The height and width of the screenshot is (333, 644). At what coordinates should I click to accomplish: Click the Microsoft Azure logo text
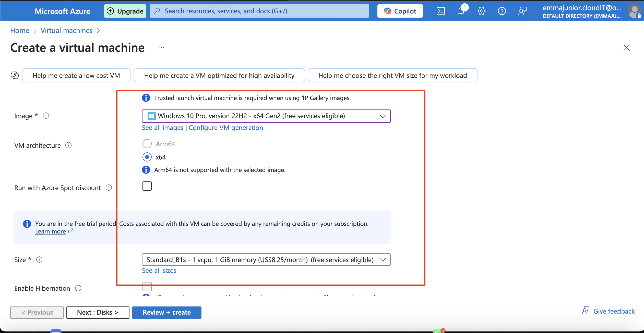pyautogui.click(x=62, y=11)
